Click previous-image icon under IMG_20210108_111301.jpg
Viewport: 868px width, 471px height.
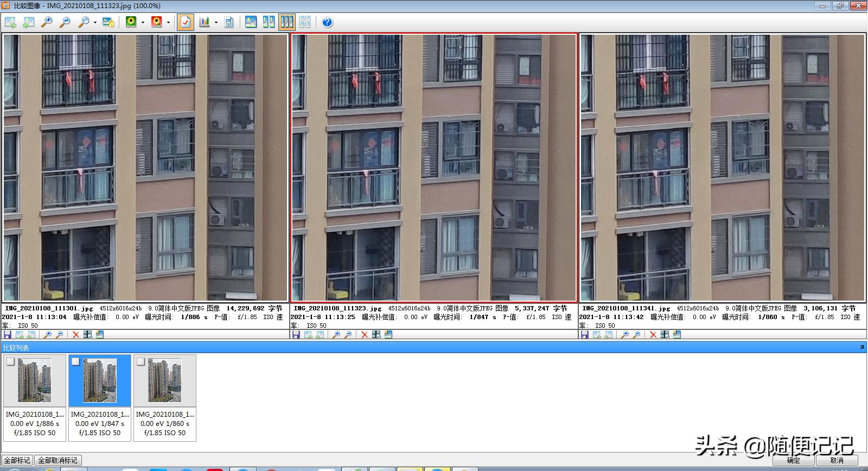20,335
